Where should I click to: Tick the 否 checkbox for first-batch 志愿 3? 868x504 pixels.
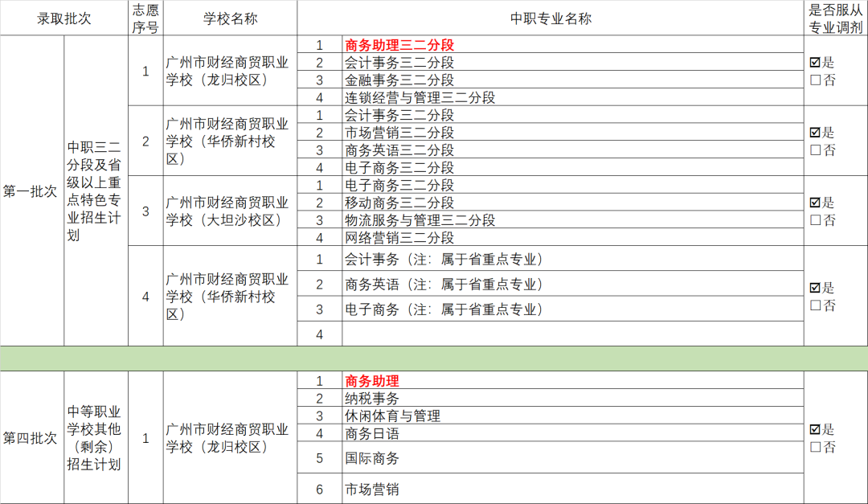(816, 220)
